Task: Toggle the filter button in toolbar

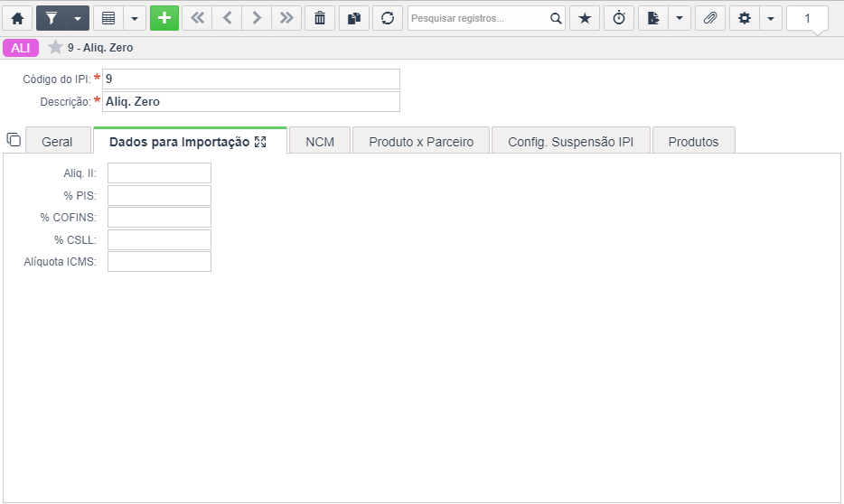Action: point(52,18)
